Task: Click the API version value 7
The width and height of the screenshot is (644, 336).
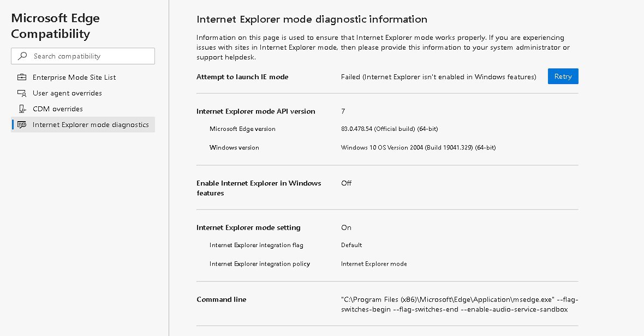Action: point(343,111)
